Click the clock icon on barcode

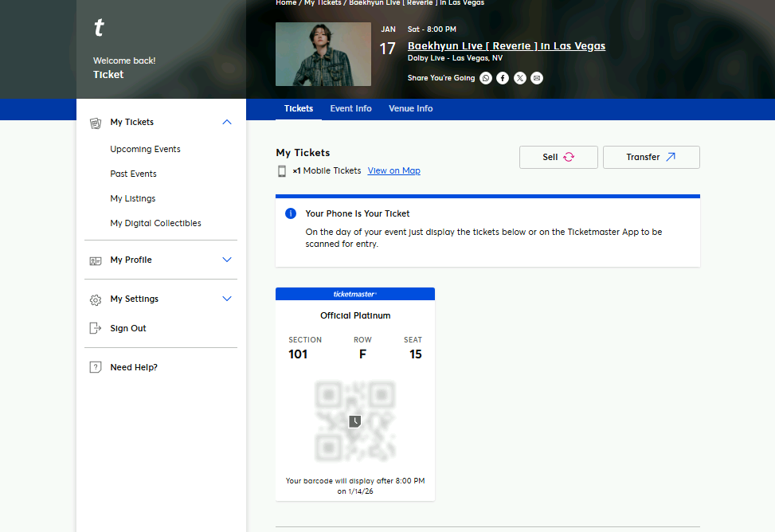pyautogui.click(x=355, y=421)
